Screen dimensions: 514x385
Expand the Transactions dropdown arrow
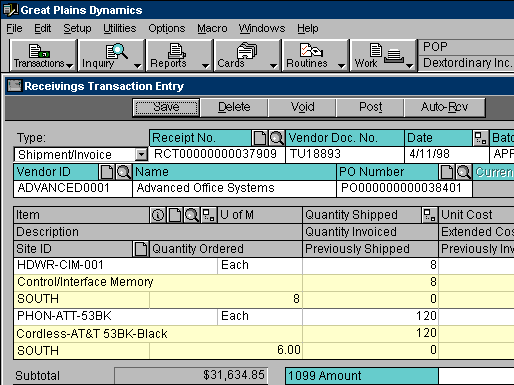tap(70, 66)
